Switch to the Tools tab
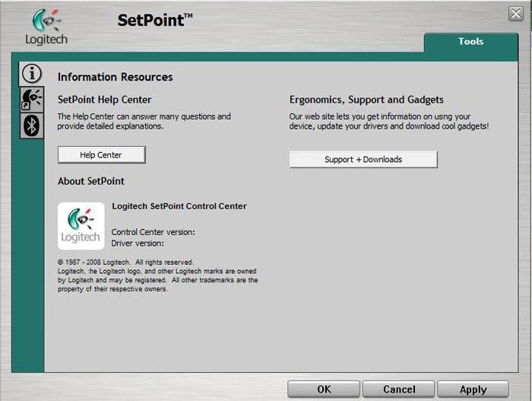The height and width of the screenshot is (401, 532). coord(470,42)
